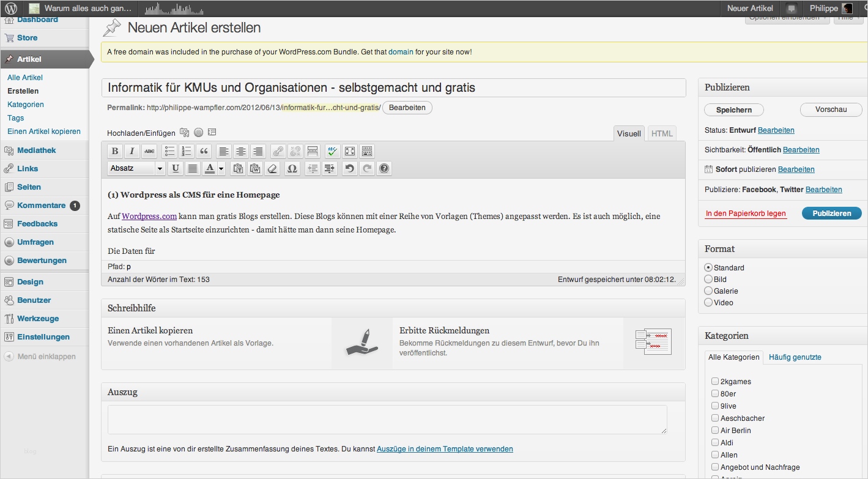Screen dimensions: 868x479
Task: Switch editor to fullscreen mode
Action: (x=350, y=151)
